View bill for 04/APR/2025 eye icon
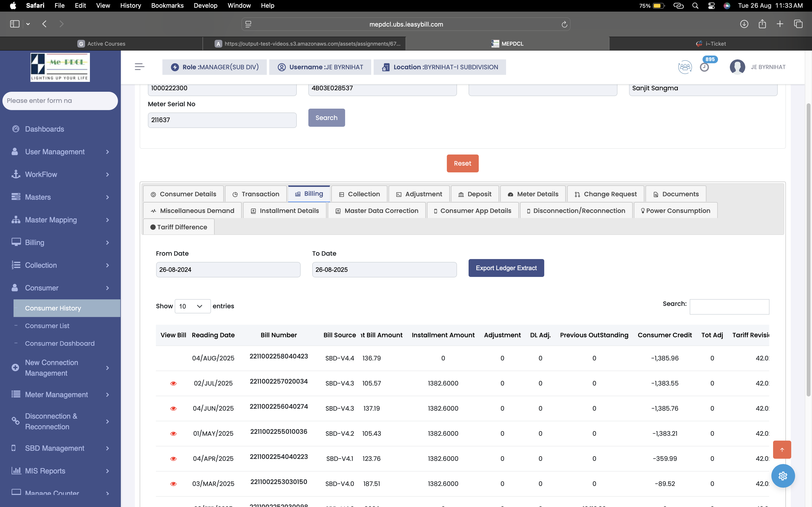 click(173, 459)
